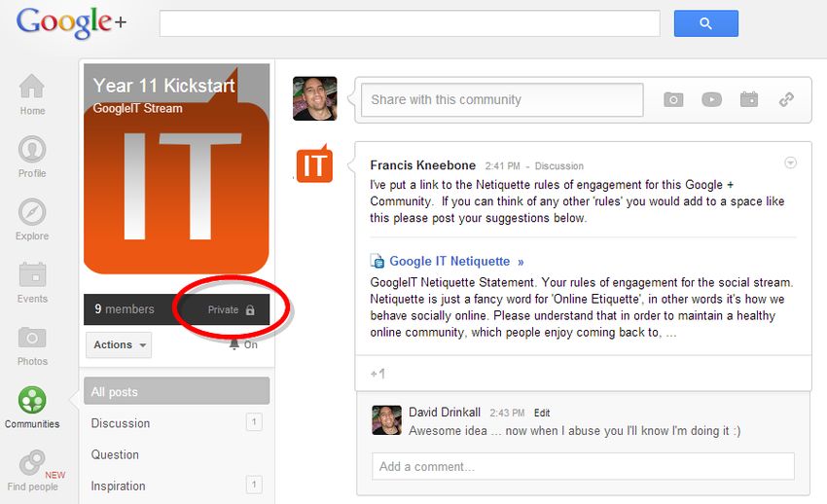Attach a link using the chain icon
The image size is (827, 504).
(x=786, y=99)
